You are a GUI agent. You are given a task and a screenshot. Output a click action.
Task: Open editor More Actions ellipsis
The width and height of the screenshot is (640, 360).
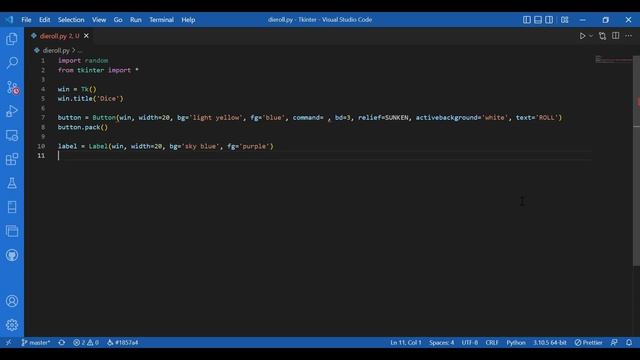coord(628,36)
